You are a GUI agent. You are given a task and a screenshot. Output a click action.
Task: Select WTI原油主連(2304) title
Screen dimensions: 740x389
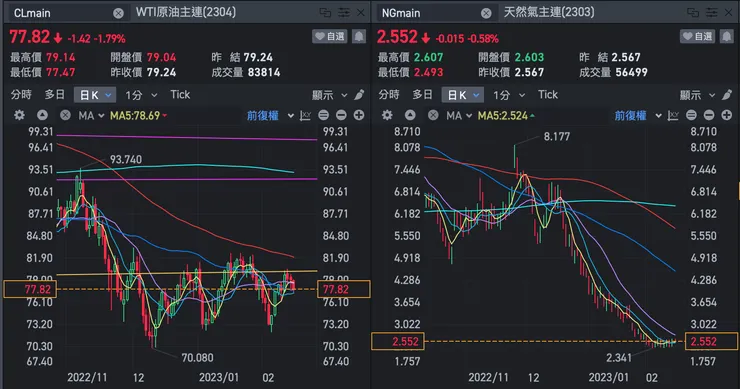tap(185, 12)
